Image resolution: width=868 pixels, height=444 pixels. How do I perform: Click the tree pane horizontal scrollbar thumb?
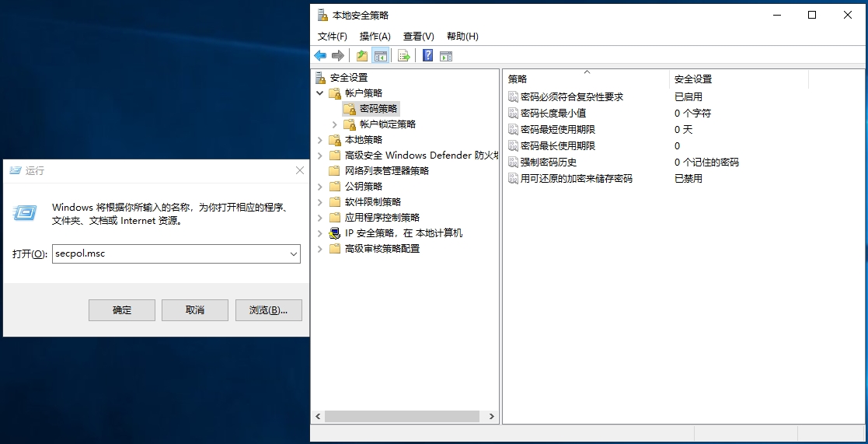point(402,416)
